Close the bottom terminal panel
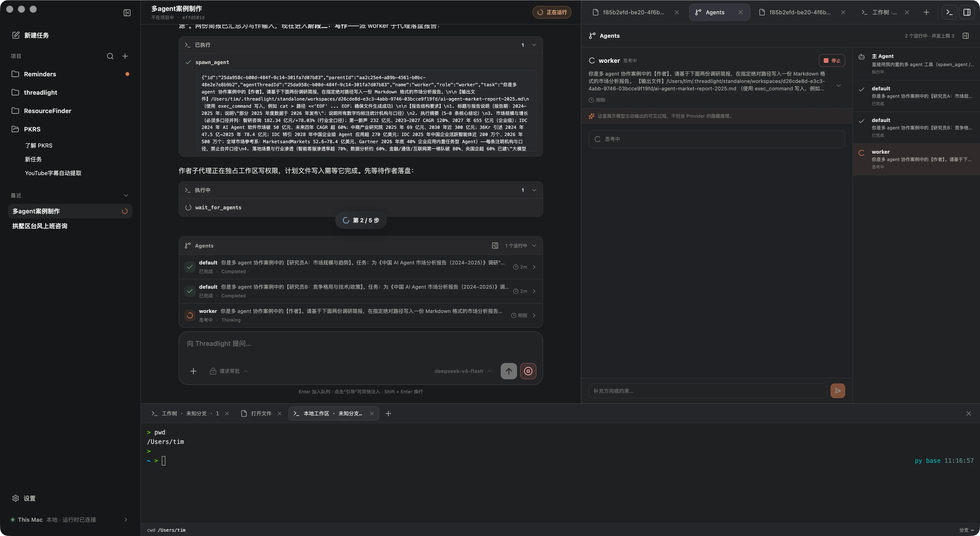 pos(969,413)
